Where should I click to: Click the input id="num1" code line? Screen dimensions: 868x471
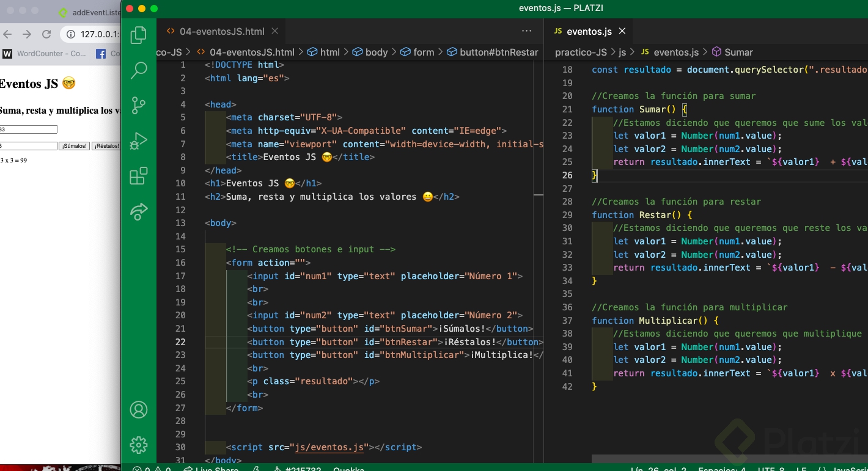(385, 276)
